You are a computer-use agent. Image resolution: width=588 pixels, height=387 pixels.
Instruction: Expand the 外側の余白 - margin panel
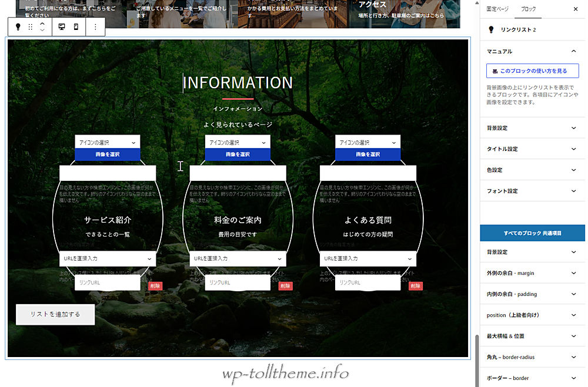click(x=533, y=273)
